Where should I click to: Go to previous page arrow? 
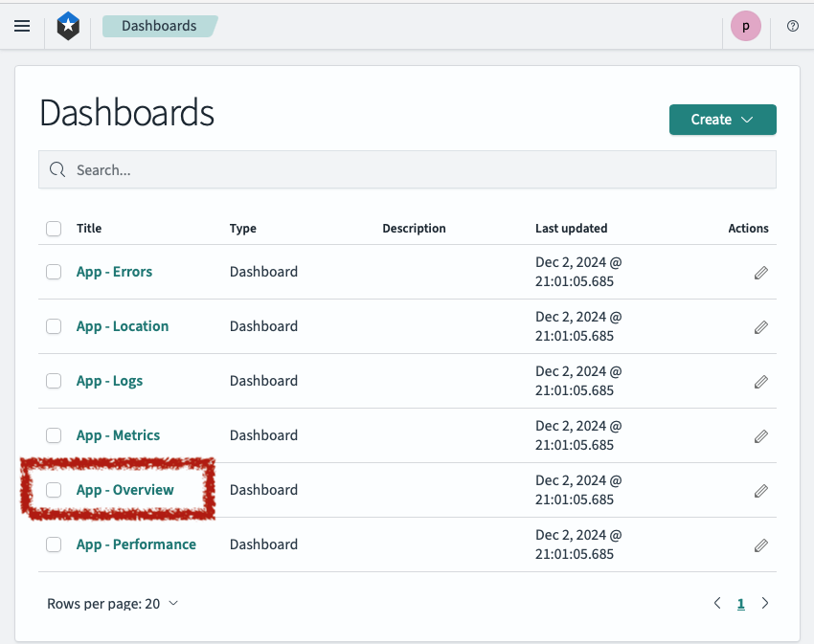(717, 603)
